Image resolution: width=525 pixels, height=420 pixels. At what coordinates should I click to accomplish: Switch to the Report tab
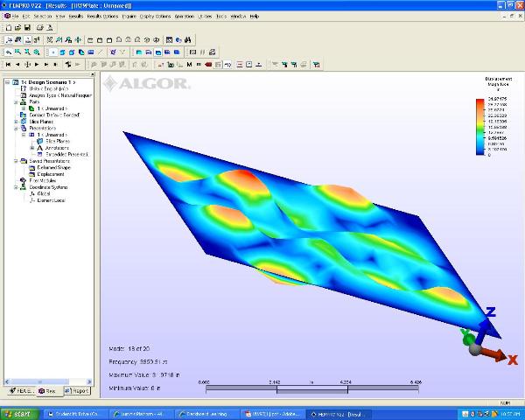click(x=77, y=391)
